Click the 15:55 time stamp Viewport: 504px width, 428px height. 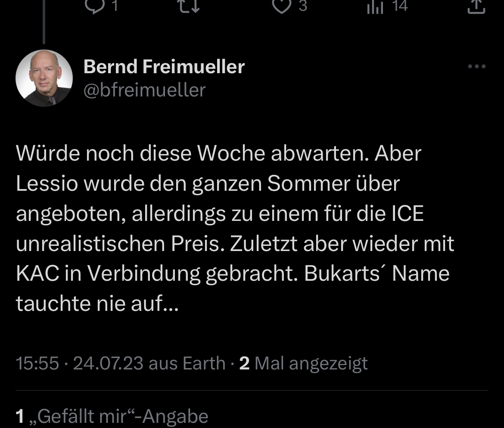click(37, 363)
